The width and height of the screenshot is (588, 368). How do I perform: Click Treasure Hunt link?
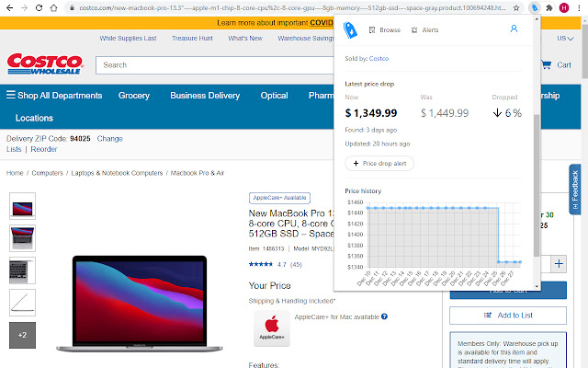[x=192, y=39]
